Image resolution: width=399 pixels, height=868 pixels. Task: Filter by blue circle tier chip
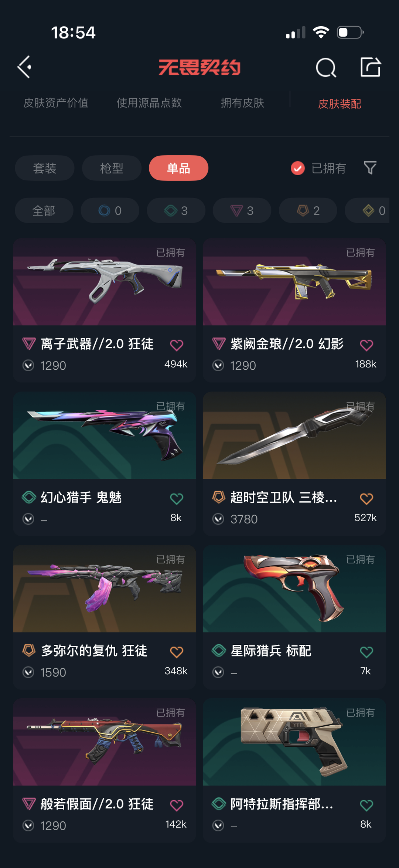coord(110,210)
